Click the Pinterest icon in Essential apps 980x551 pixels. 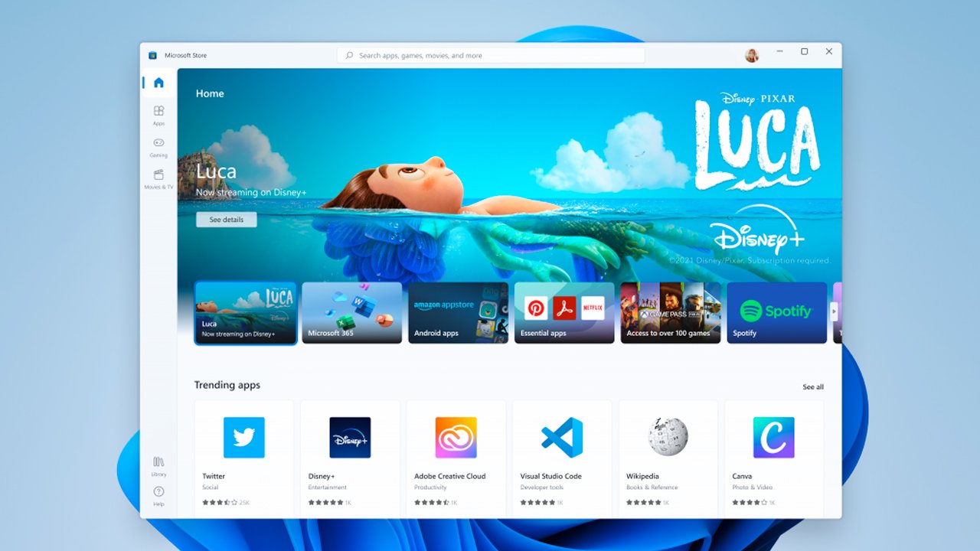[x=536, y=308]
